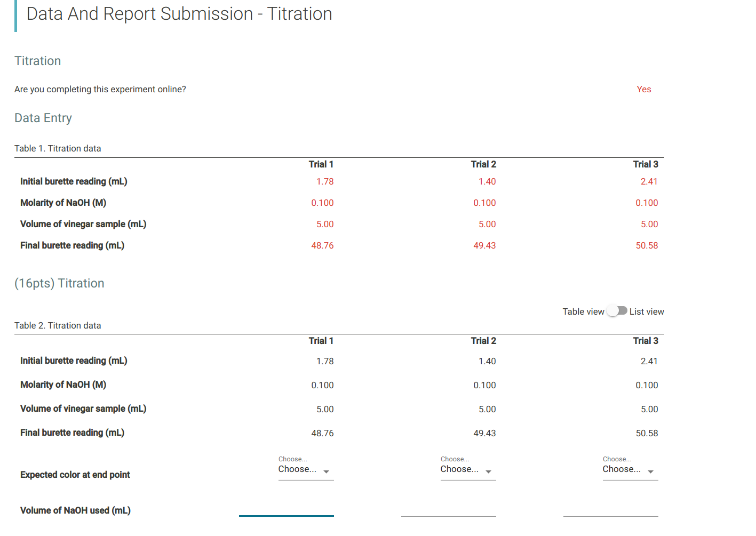Click the dropdown arrow icon under Trial 2
This screenshot has width=756, height=536.
click(489, 471)
